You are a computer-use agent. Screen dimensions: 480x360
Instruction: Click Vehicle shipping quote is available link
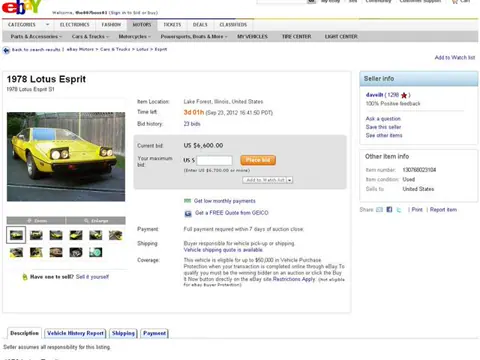click(x=223, y=250)
